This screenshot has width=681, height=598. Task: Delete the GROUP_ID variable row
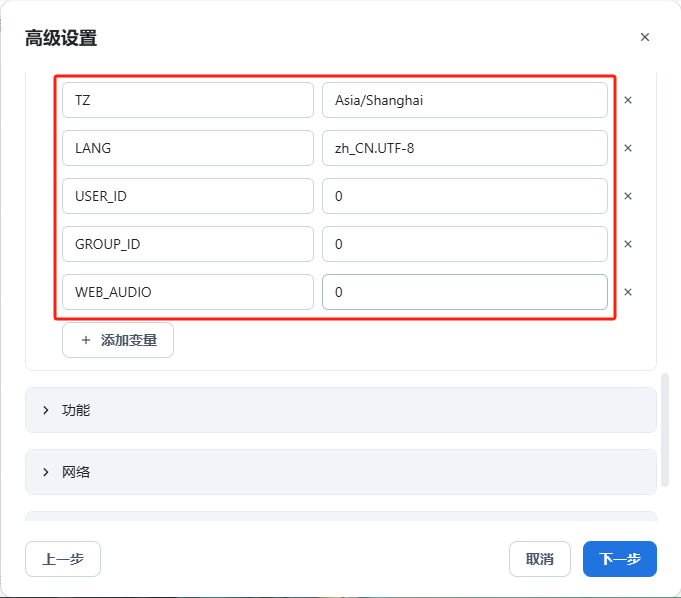click(628, 244)
